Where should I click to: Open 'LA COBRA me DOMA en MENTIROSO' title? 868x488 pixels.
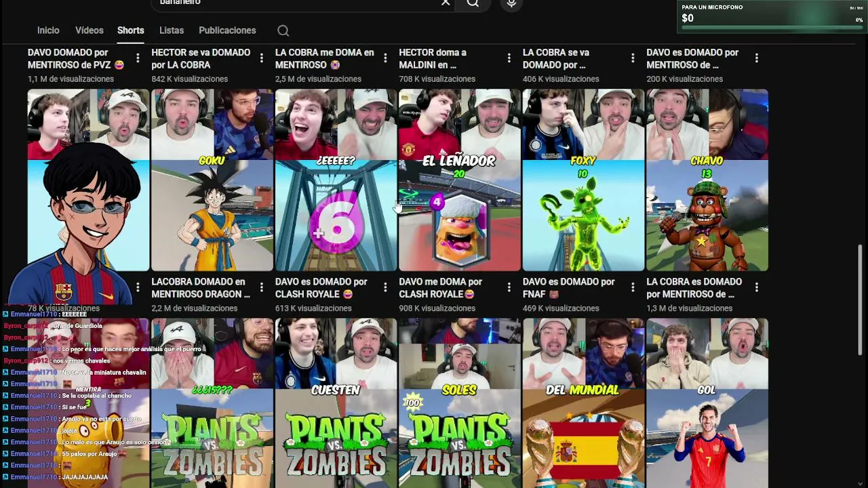[x=325, y=59]
